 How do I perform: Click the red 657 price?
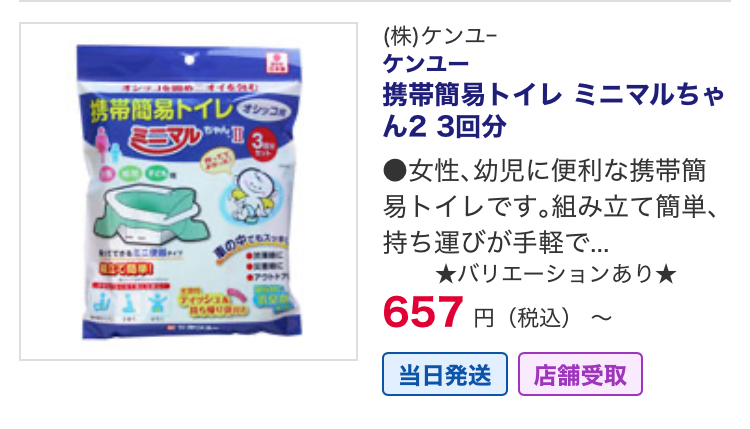coord(423,312)
